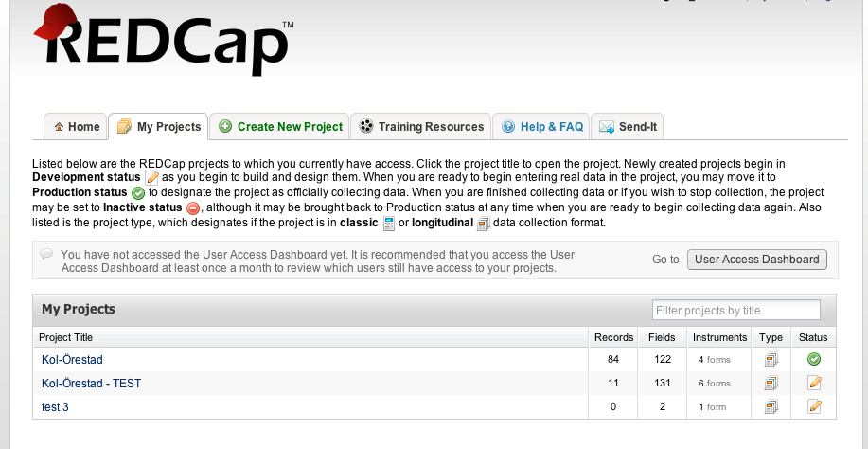Click the REDCap logo
Screen dimensions: 868x449
(164, 40)
